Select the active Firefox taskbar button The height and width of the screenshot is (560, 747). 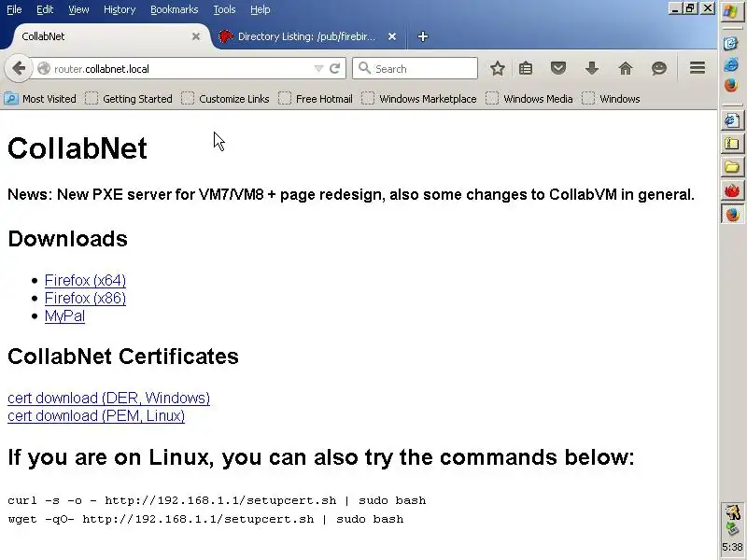(x=732, y=214)
